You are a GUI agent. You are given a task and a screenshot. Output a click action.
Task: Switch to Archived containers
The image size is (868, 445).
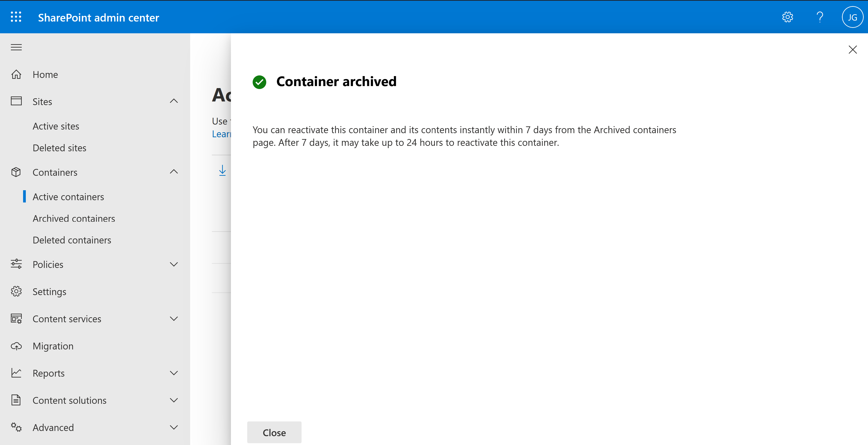pos(74,218)
